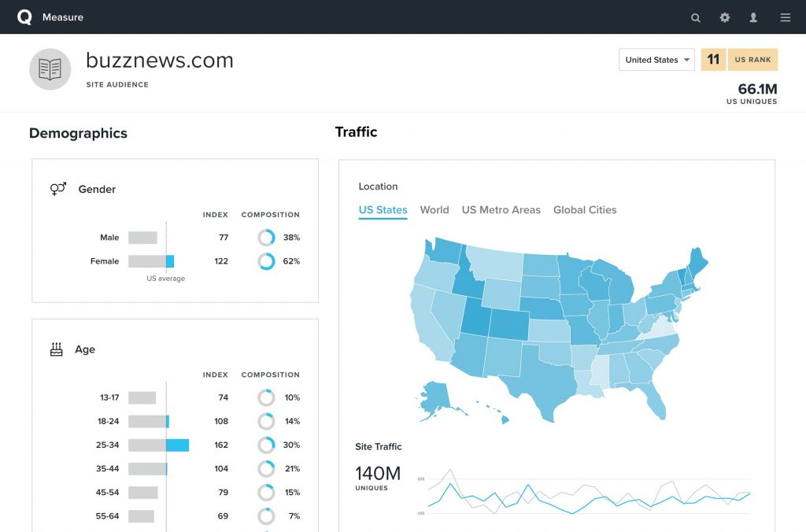The image size is (806, 532).
Task: Click Male index value 77
Action: 223,238
